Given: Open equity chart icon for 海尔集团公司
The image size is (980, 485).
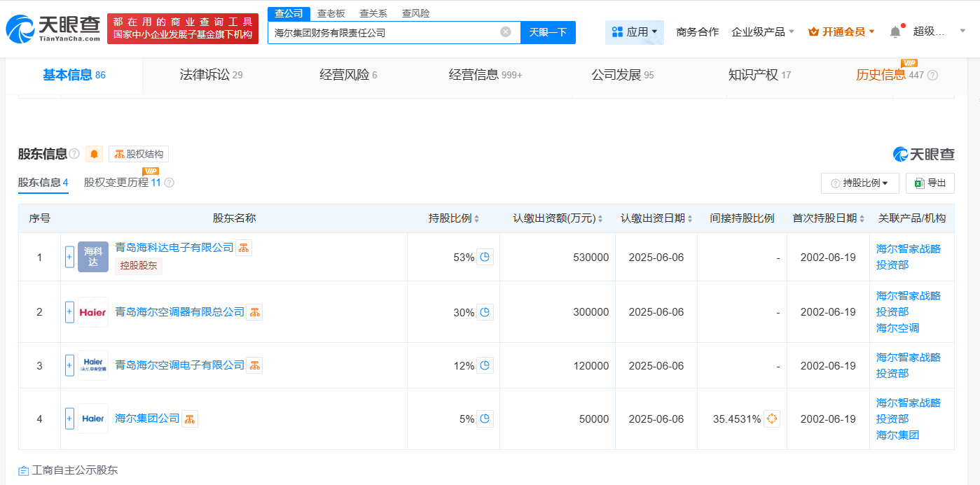Looking at the screenshot, I should [189, 419].
